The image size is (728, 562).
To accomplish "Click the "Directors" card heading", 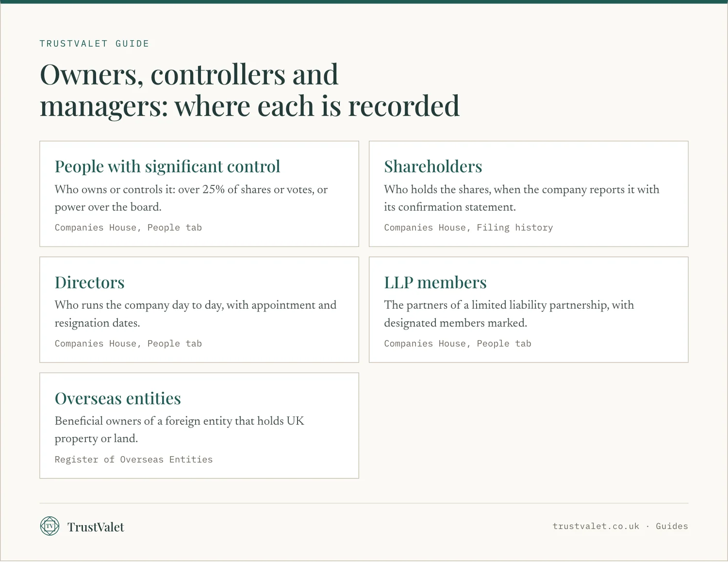I will [90, 282].
